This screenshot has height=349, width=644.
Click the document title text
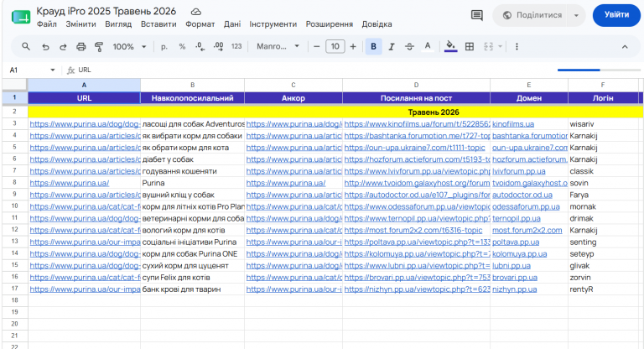point(106,11)
